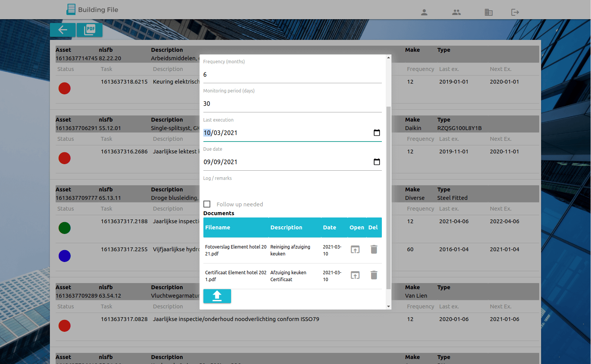Open the Certificaat Element hotel 2021.pdf document

click(355, 275)
